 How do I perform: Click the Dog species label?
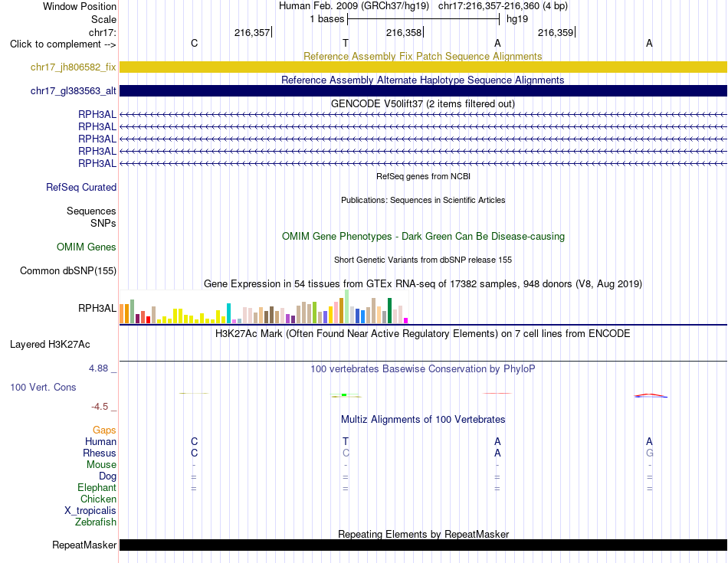pos(107,476)
